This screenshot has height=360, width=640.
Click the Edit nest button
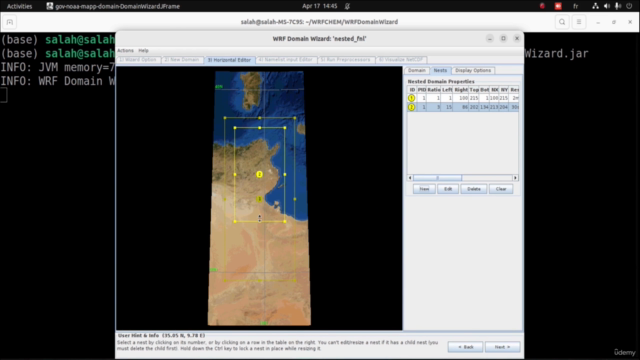click(x=448, y=189)
